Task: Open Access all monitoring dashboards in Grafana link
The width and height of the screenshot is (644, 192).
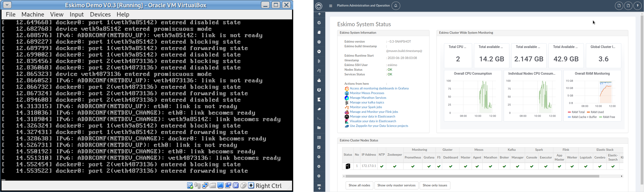Action: [379, 89]
